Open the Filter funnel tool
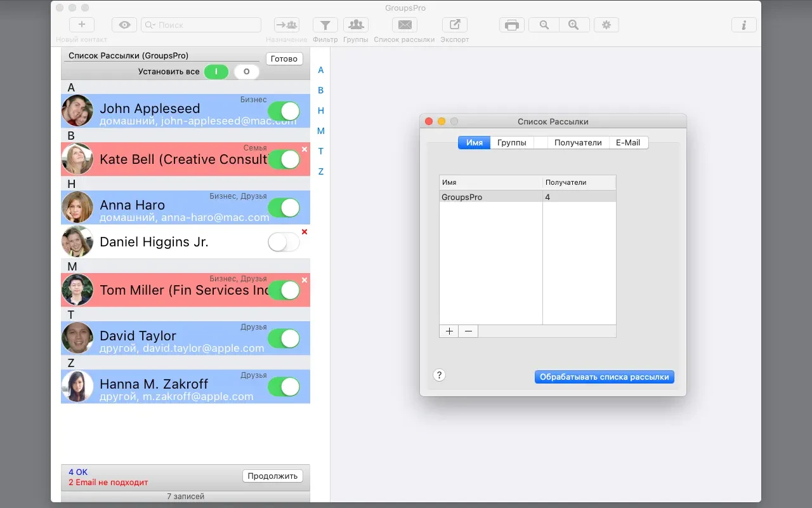 pos(325,25)
